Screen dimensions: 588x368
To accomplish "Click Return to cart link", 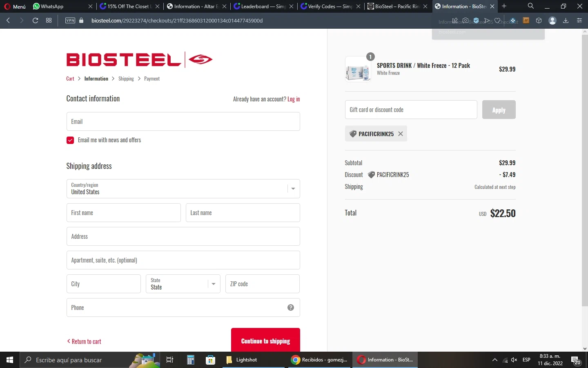I will coord(84,341).
